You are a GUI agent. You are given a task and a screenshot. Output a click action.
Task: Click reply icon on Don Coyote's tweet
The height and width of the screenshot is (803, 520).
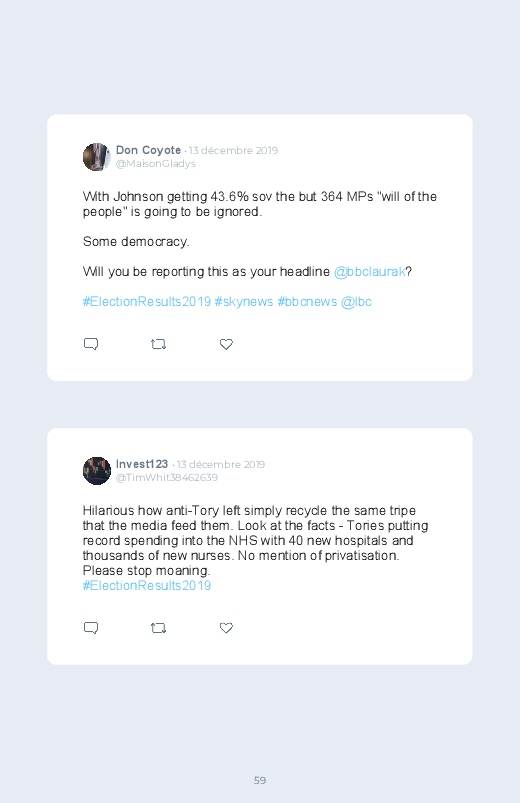tap(91, 344)
